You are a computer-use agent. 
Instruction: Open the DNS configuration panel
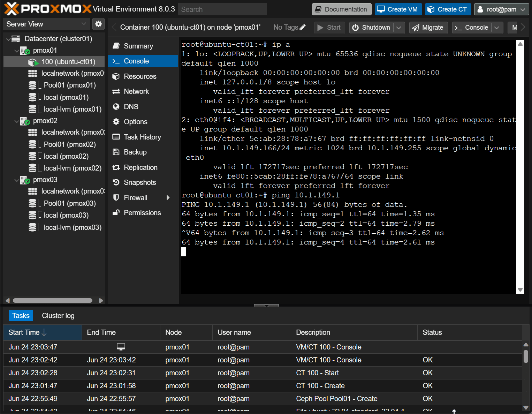(x=131, y=106)
